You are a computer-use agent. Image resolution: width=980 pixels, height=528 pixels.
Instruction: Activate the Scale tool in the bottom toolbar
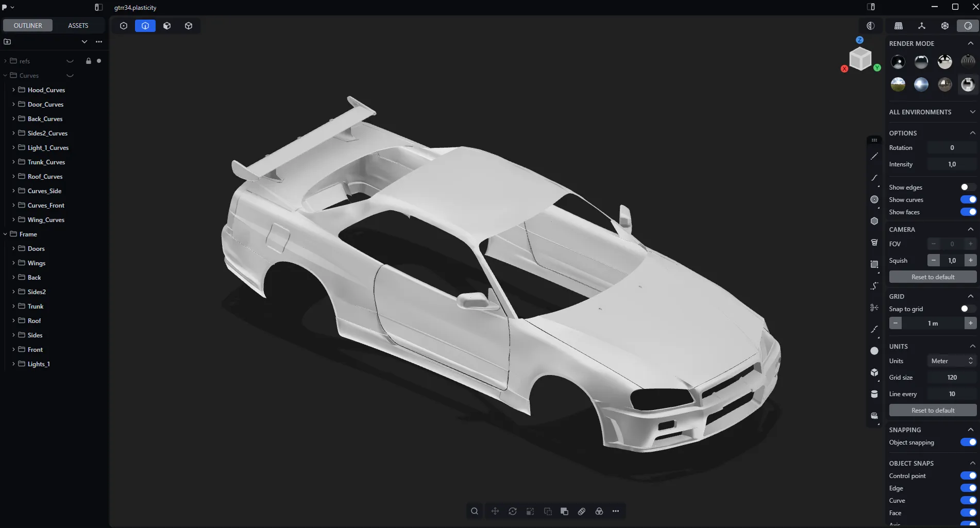coord(530,511)
